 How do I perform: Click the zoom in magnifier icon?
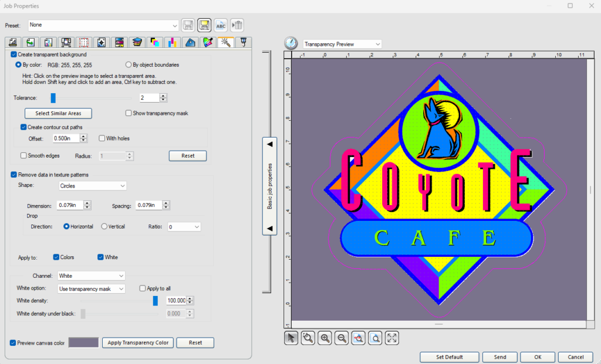pos(325,338)
